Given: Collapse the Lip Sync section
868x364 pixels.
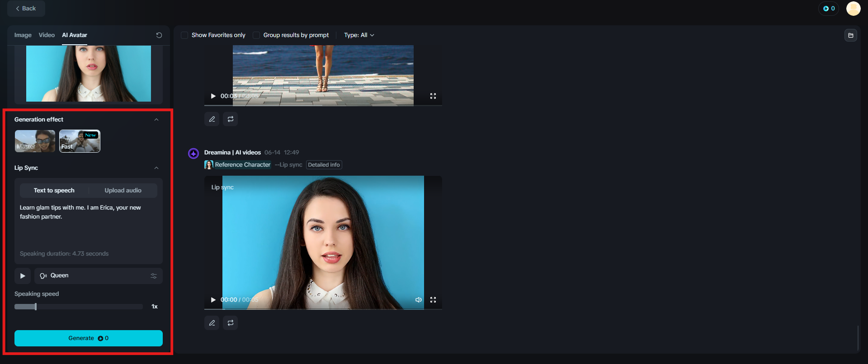Looking at the screenshot, I should (156, 168).
